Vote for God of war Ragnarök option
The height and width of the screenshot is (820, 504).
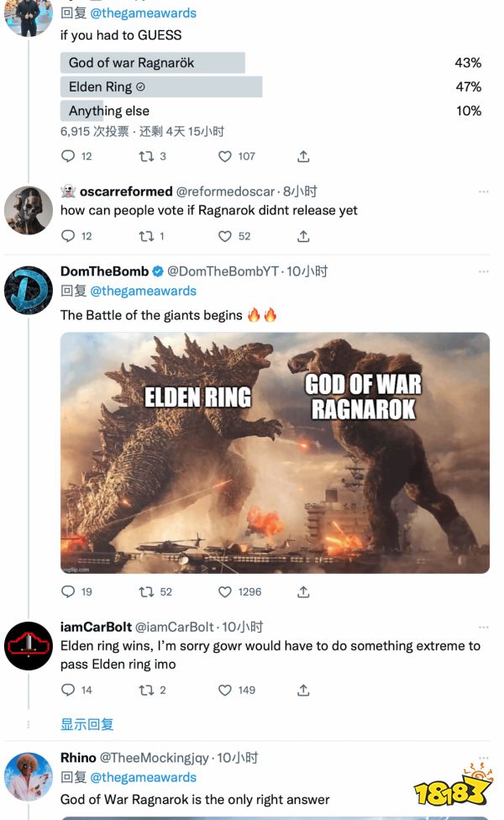(152, 63)
